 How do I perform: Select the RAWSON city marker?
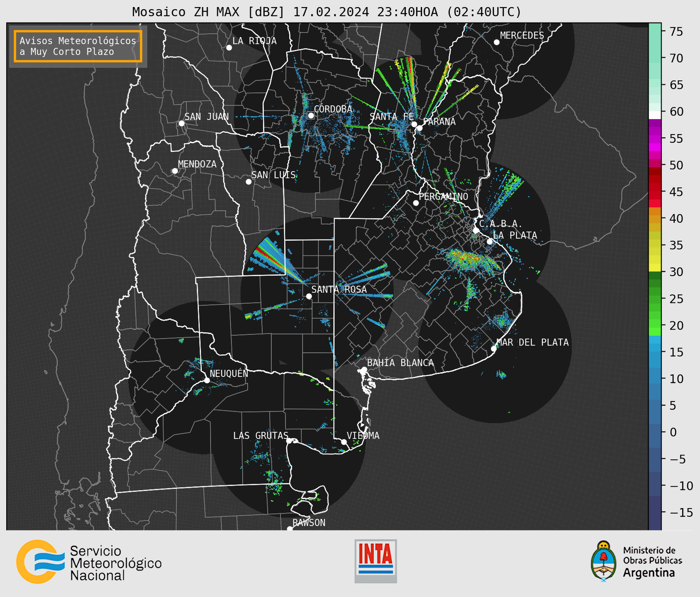tap(290, 528)
